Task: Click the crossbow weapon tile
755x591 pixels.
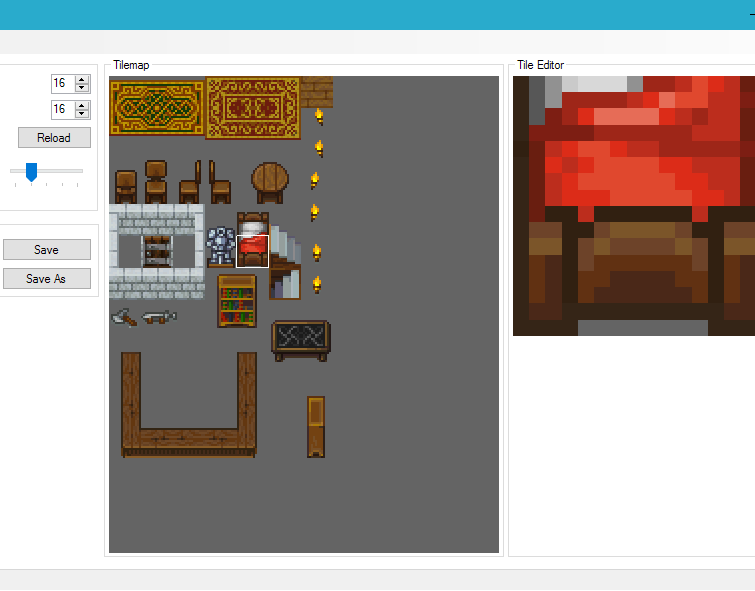Action: [158, 317]
